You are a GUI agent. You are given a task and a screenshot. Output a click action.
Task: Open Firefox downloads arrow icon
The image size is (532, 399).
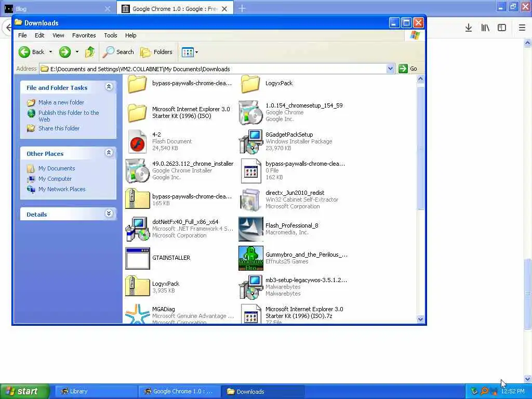click(x=469, y=28)
